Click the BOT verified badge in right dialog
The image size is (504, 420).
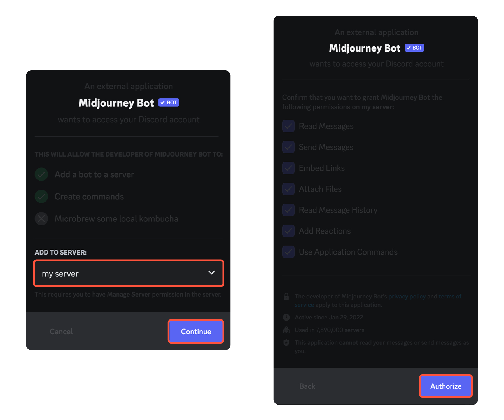pyautogui.click(x=414, y=48)
